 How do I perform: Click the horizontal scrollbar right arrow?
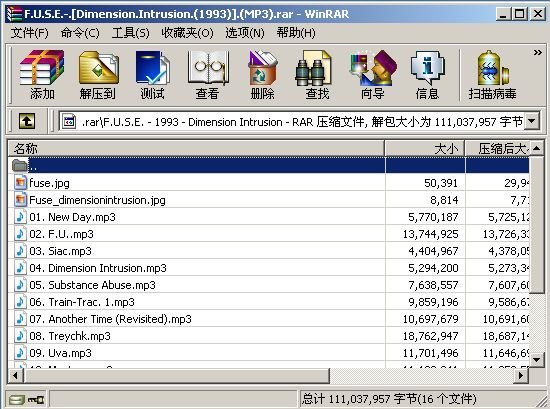click(x=521, y=376)
